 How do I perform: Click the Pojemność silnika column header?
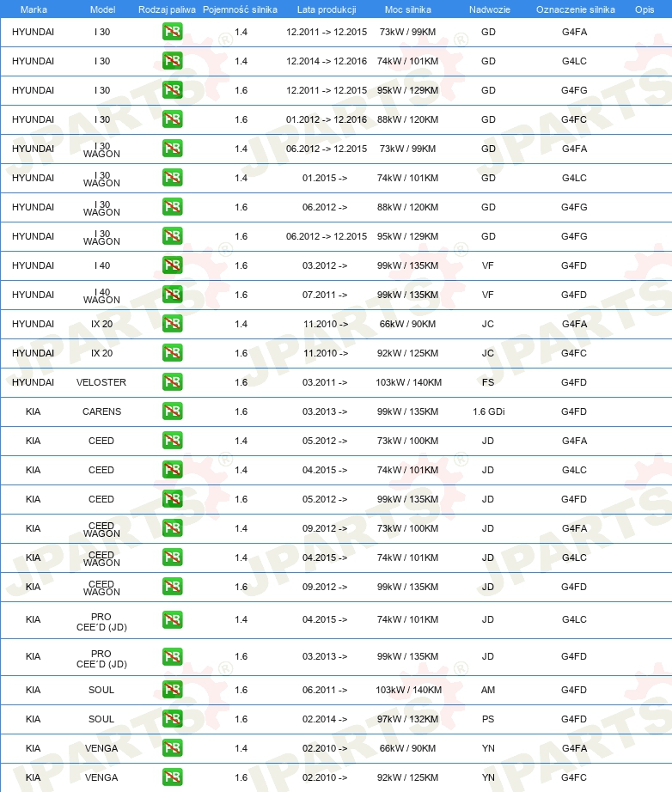[x=240, y=9]
